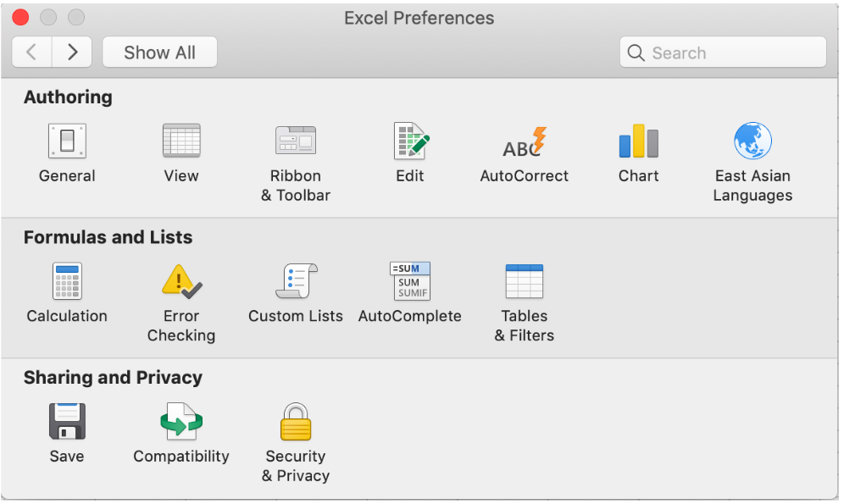Go back with the left arrow
Image resolution: width=844 pixels, height=504 pixels.
click(x=31, y=53)
